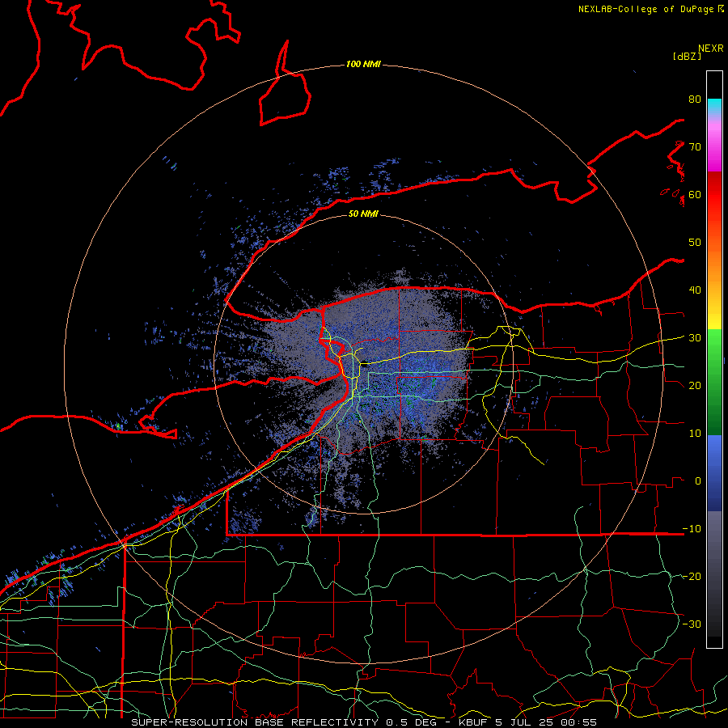This screenshot has height=728, width=728.
Task: Click the "100 NMI" range ring label
Action: pos(363,64)
